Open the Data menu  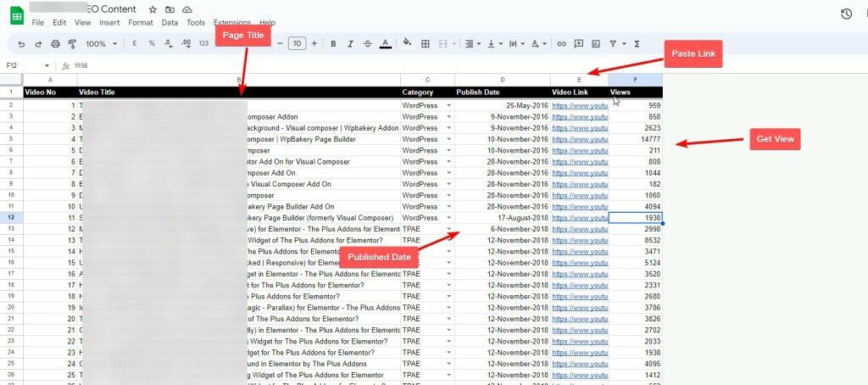[170, 22]
